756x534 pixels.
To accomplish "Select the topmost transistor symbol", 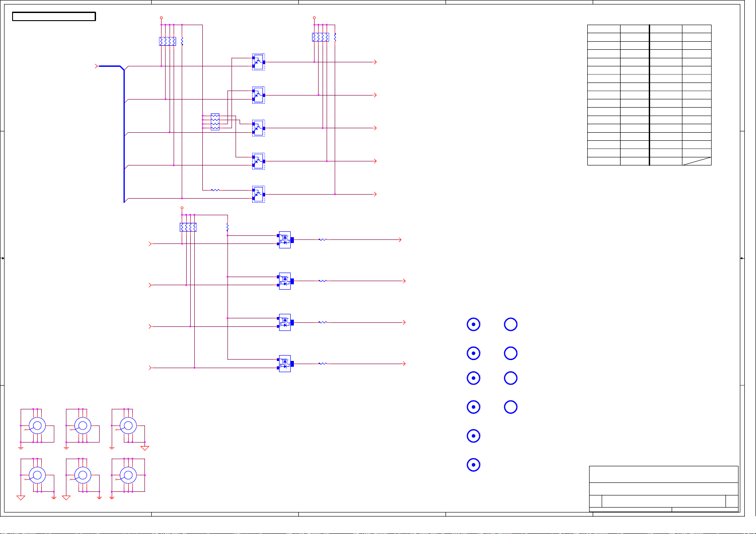I will click(258, 62).
